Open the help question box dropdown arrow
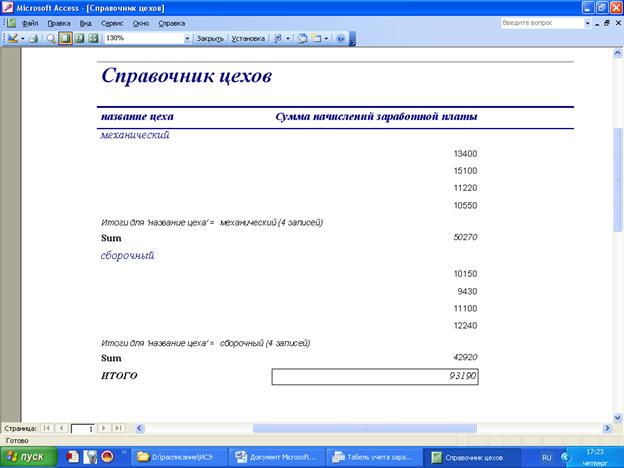The height and width of the screenshot is (468, 624). coord(588,23)
